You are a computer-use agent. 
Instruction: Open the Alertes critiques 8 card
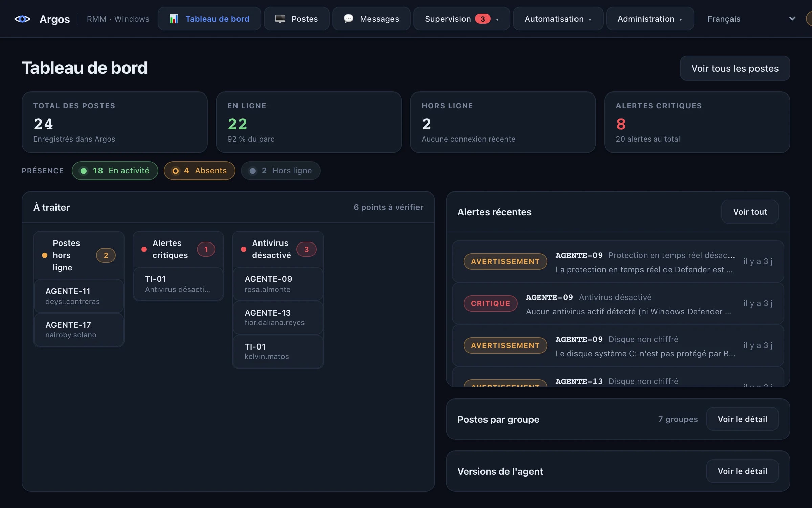[697, 122]
